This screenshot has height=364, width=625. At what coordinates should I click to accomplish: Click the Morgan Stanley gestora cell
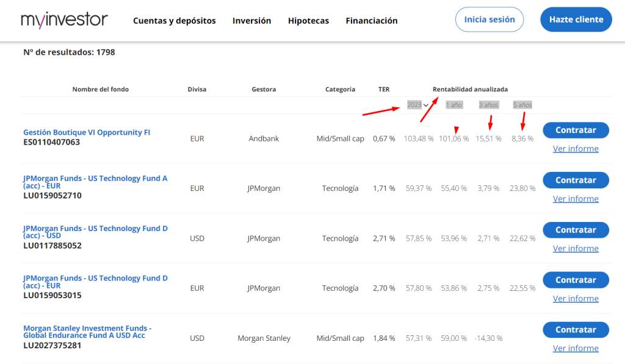coord(264,338)
